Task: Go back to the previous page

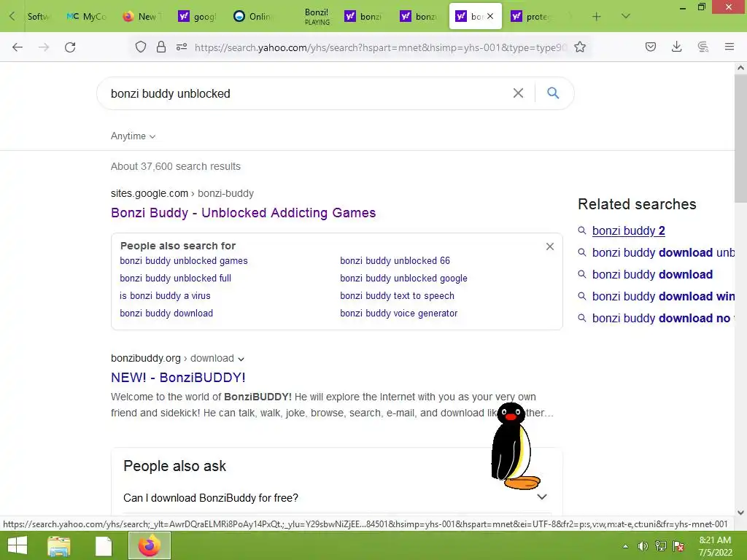Action: 18,47
